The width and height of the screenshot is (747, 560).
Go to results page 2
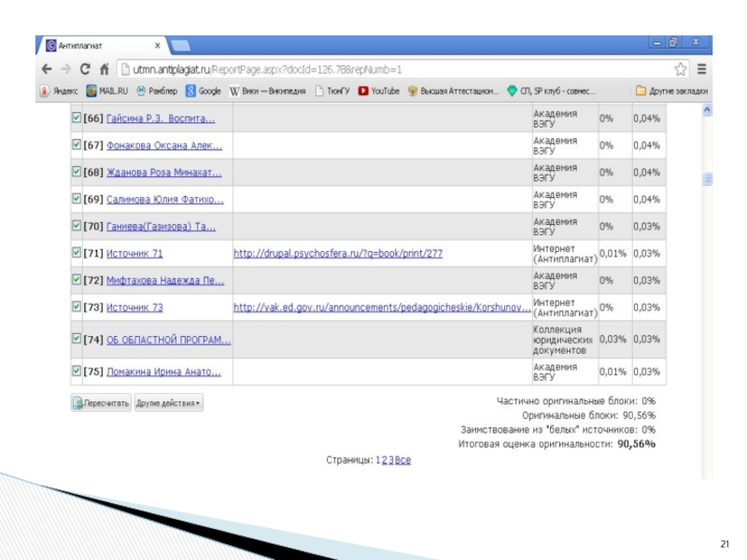pyautogui.click(x=384, y=460)
